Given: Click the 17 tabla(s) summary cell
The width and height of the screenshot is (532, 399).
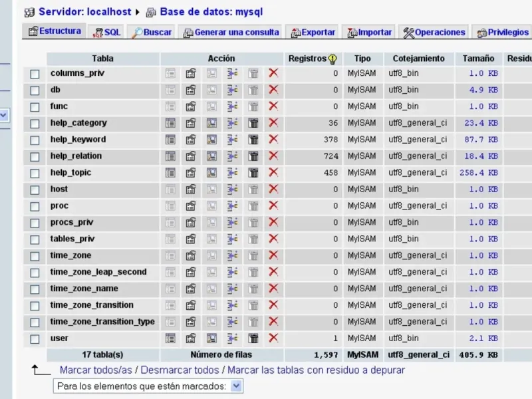Looking at the screenshot, I should [x=103, y=355].
